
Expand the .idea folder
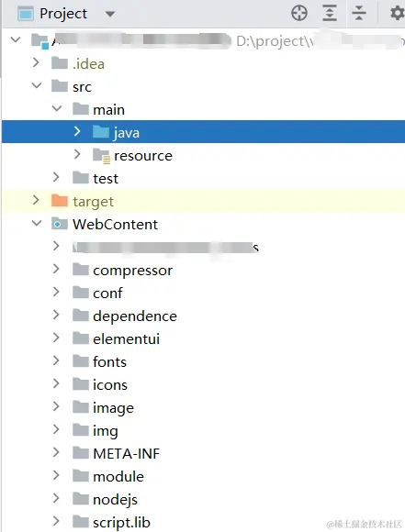click(x=36, y=62)
